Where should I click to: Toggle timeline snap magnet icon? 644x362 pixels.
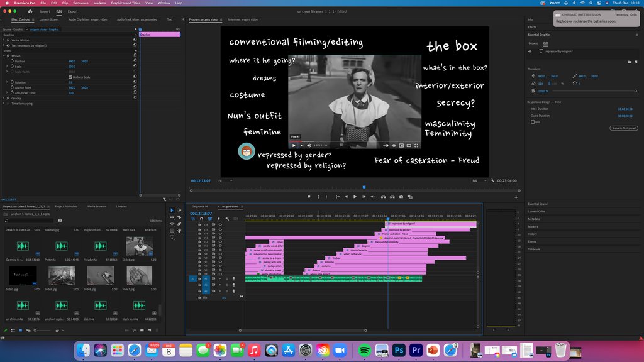(x=201, y=219)
